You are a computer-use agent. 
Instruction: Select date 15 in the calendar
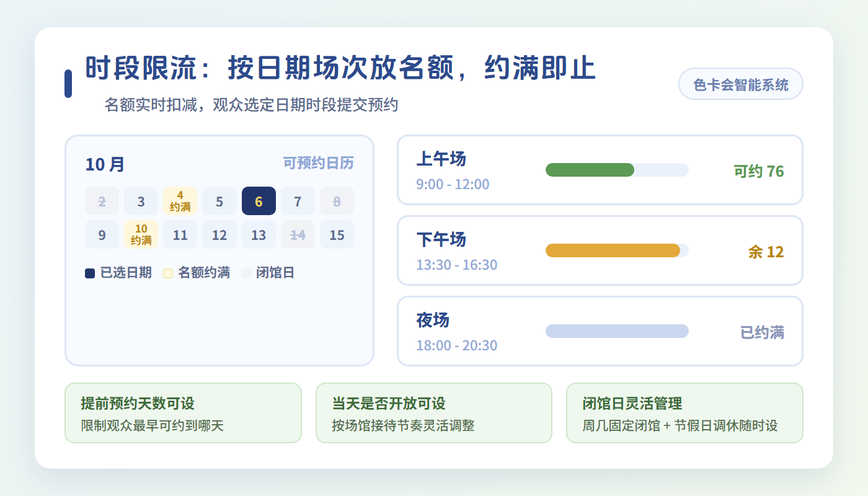pos(337,234)
